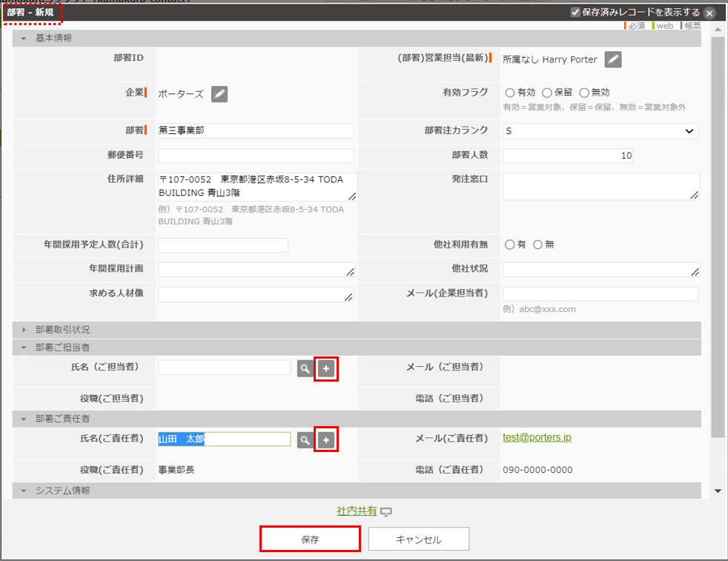This screenshot has height=561, width=728.
Task: Click the monitor icon beside 社内共有
Action: tap(385, 512)
